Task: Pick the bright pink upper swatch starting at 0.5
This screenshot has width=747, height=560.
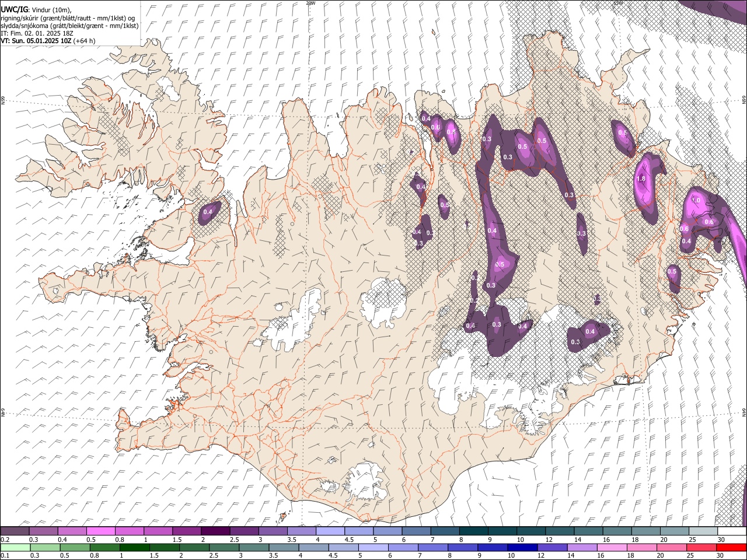Action: coord(101,531)
